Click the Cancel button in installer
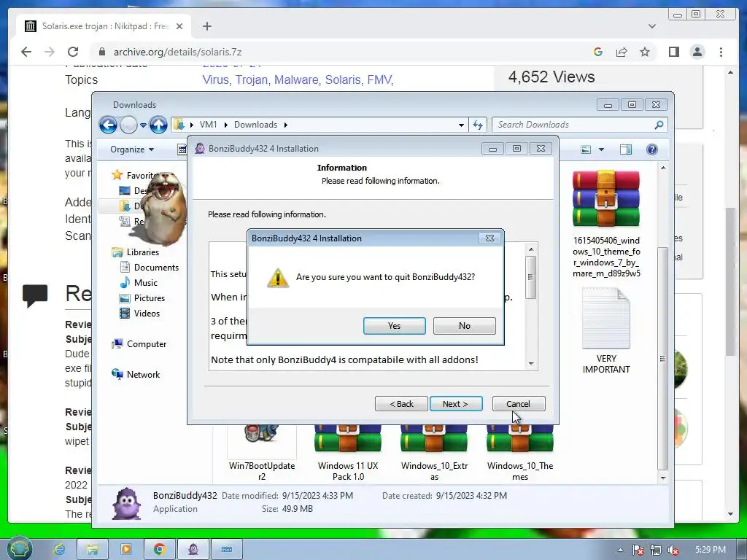This screenshot has height=560, width=747. [519, 404]
